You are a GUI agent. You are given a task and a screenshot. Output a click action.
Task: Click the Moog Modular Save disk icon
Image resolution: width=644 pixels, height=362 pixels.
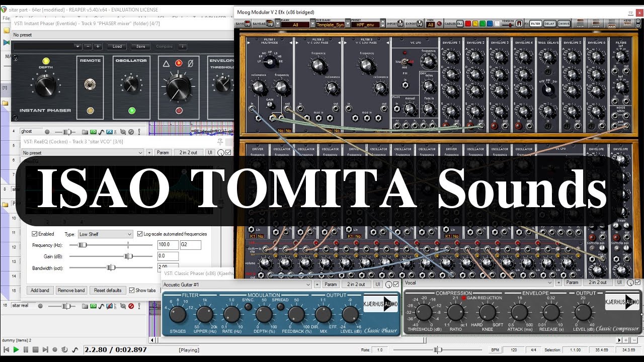pyautogui.click(x=247, y=24)
